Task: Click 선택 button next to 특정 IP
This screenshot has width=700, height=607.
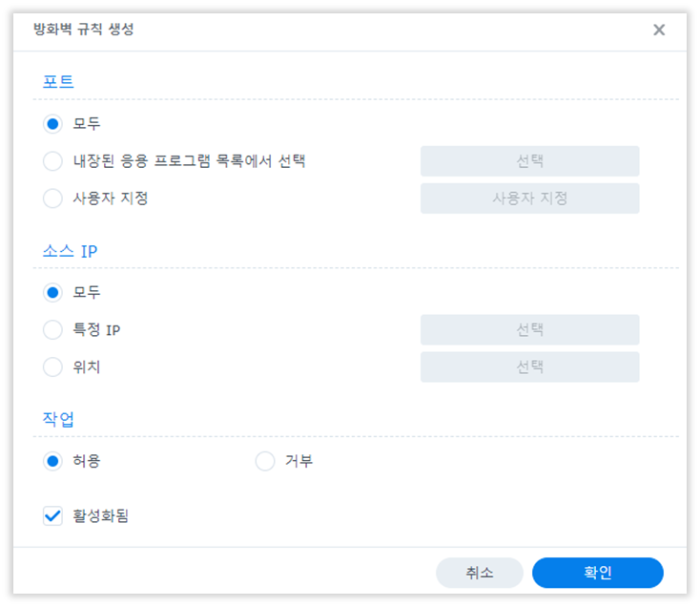Action: pyautogui.click(x=529, y=329)
